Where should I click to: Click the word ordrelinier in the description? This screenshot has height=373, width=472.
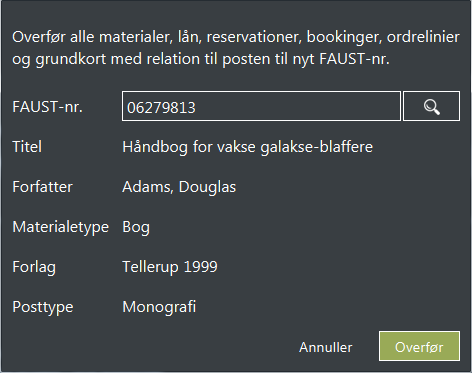(423, 37)
